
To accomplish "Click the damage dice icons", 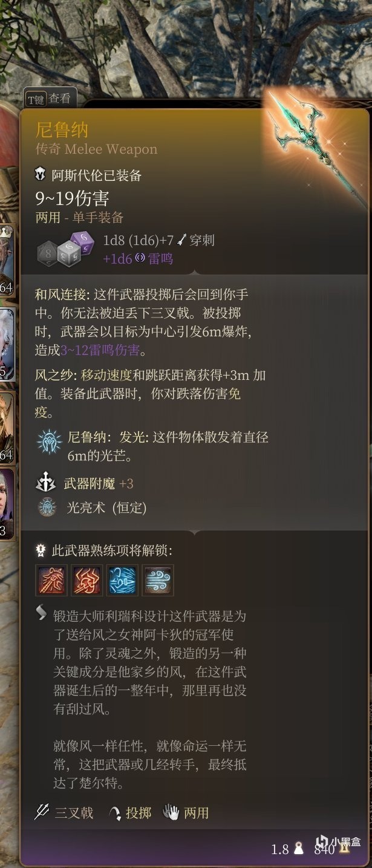I will click(66, 249).
